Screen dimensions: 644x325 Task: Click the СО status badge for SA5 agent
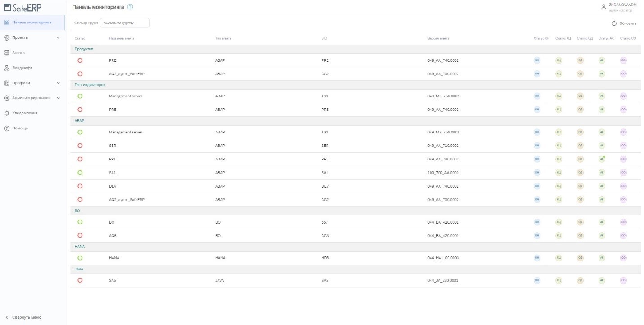(x=624, y=280)
